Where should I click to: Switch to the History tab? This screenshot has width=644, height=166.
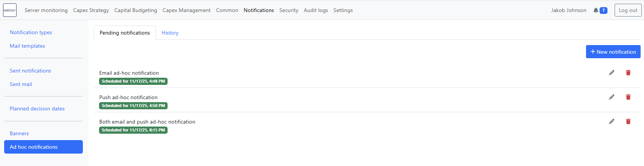pos(170,33)
